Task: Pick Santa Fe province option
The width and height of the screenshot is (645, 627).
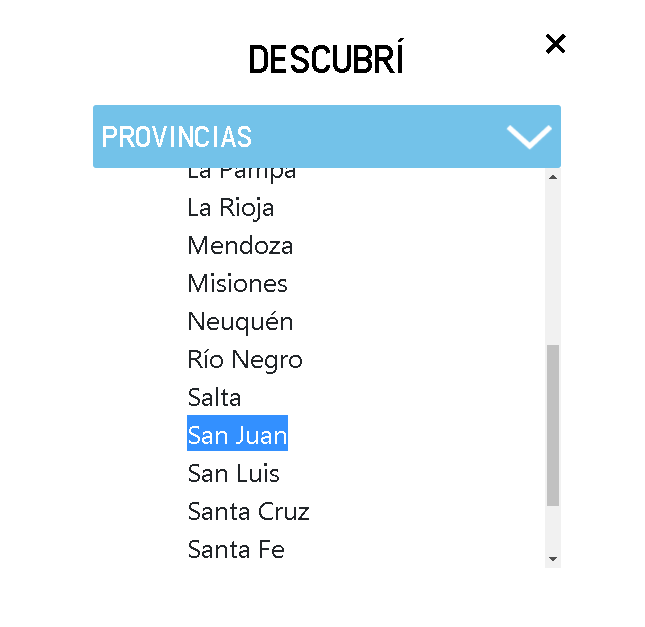Action: 236,550
